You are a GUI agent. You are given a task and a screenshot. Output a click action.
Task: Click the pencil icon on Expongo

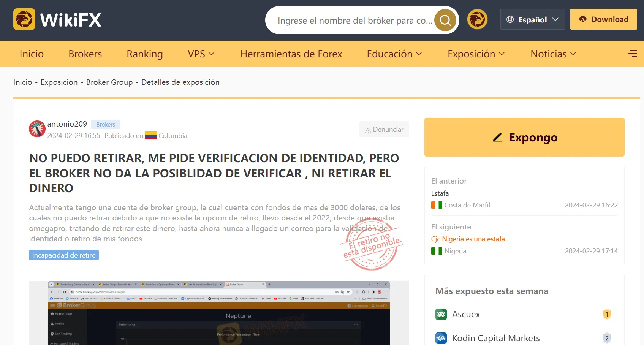[497, 137]
